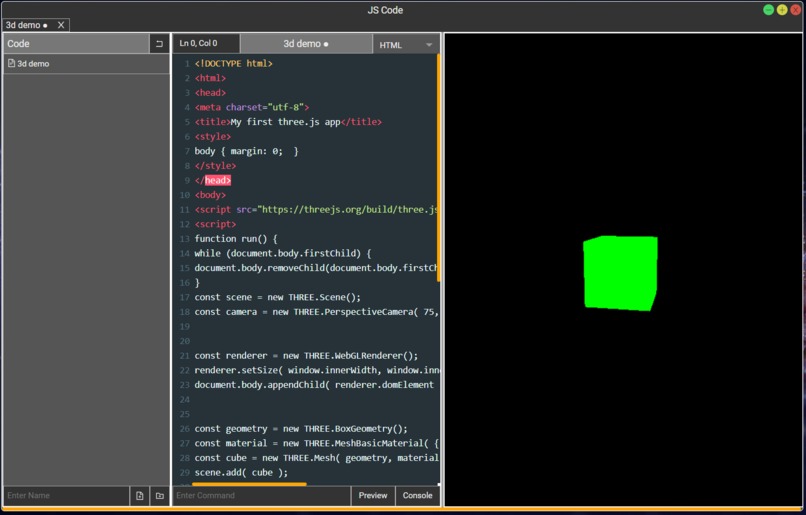The image size is (806, 515).
Task: Click 'const renderer = new THREE.WebGLRenderer();' line
Action: point(306,356)
